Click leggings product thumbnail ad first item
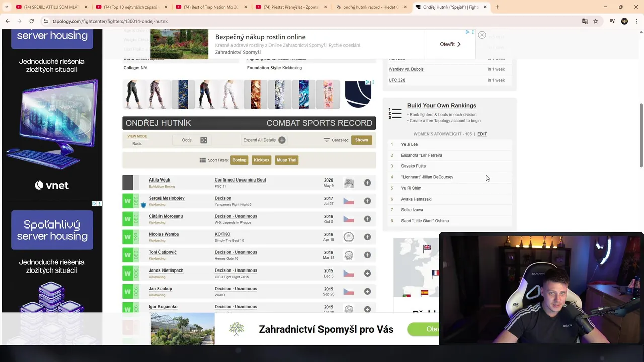The height and width of the screenshot is (362, 644). (x=134, y=95)
